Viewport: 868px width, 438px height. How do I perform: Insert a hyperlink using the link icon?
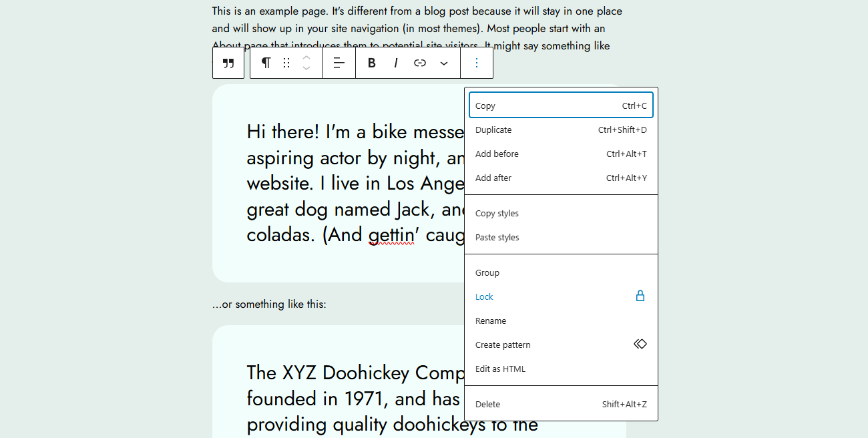point(420,63)
